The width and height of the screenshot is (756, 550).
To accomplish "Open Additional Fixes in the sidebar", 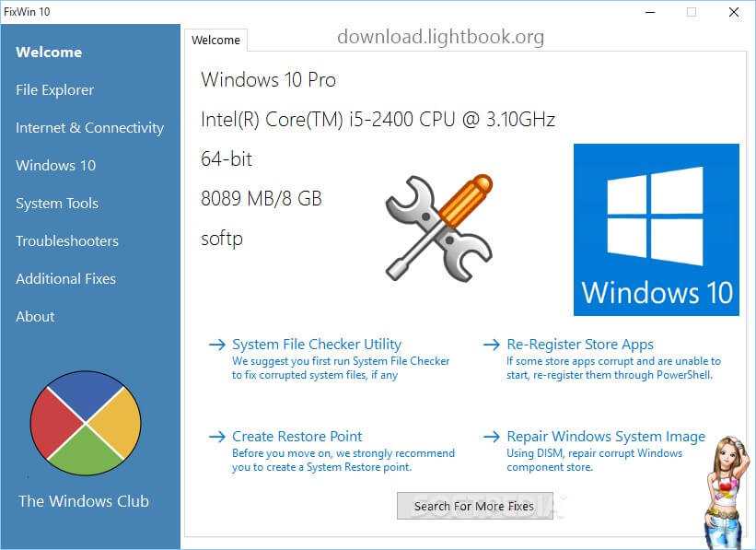I will pos(65,279).
